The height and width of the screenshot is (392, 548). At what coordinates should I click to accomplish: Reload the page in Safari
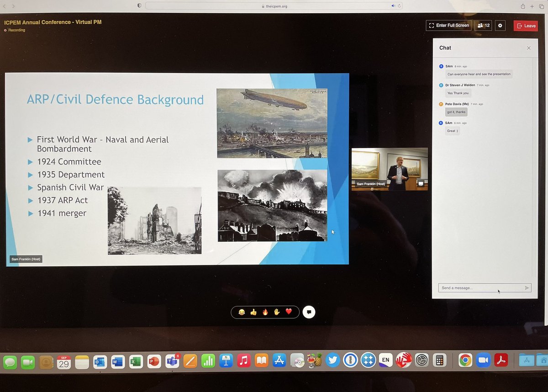(399, 6)
